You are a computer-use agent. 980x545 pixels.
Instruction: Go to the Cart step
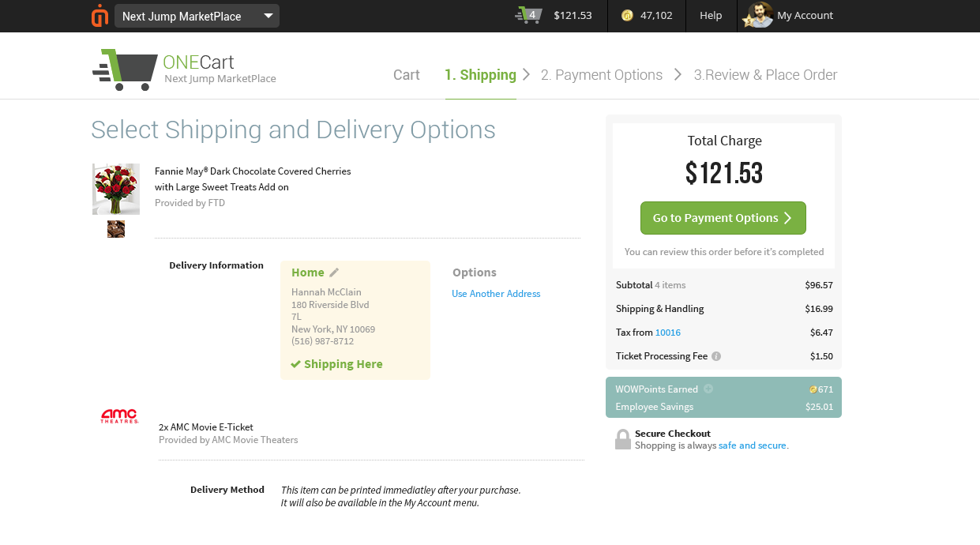pyautogui.click(x=407, y=75)
